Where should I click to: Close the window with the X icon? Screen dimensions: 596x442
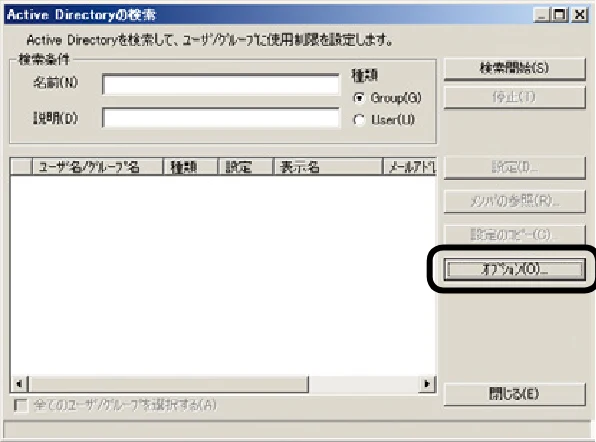point(580,15)
